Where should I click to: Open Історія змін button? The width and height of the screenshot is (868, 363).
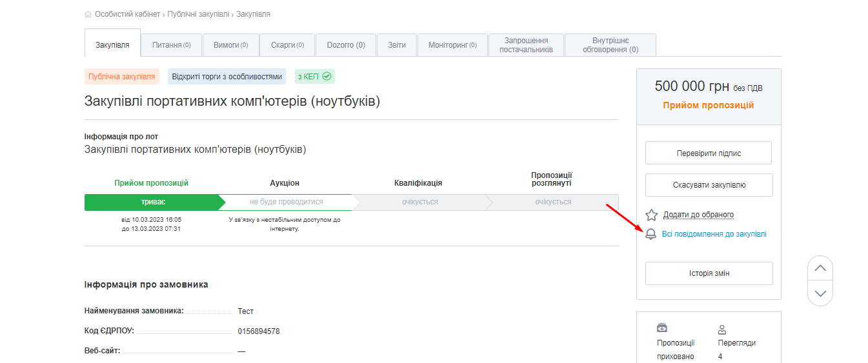709,273
